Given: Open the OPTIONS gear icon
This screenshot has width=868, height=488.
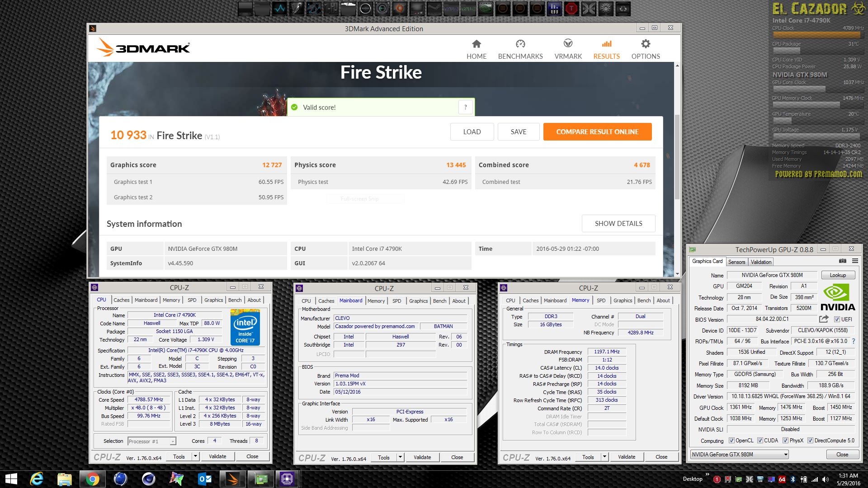Looking at the screenshot, I should pyautogui.click(x=646, y=44).
